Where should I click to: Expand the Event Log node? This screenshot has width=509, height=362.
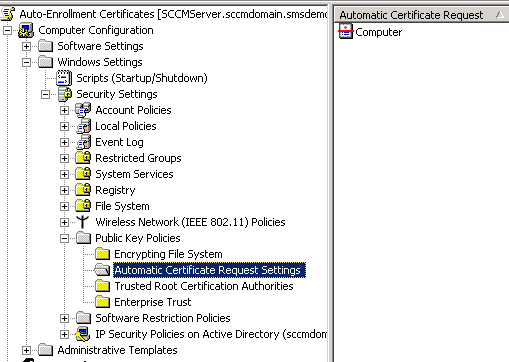click(64, 143)
